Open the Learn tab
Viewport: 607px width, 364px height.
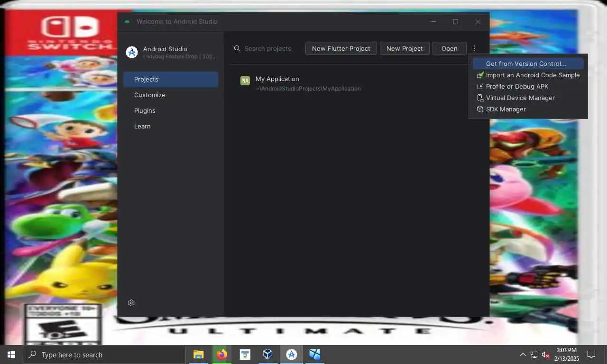tap(171, 126)
